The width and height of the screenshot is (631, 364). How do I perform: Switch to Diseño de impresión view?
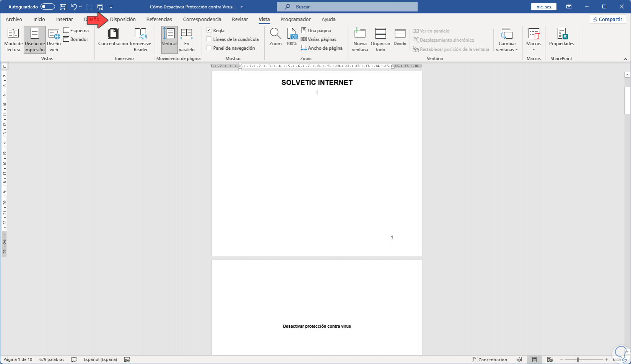[35, 40]
